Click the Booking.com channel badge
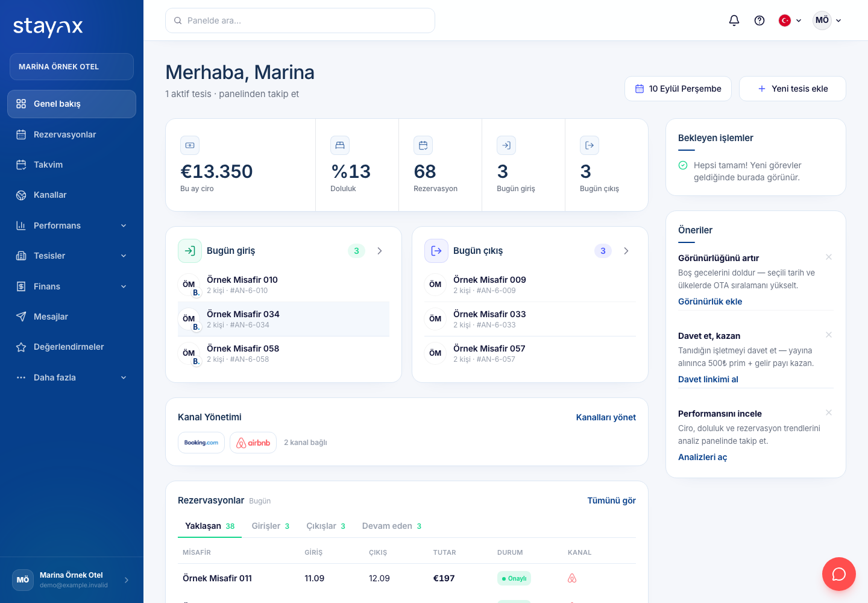 [201, 443]
